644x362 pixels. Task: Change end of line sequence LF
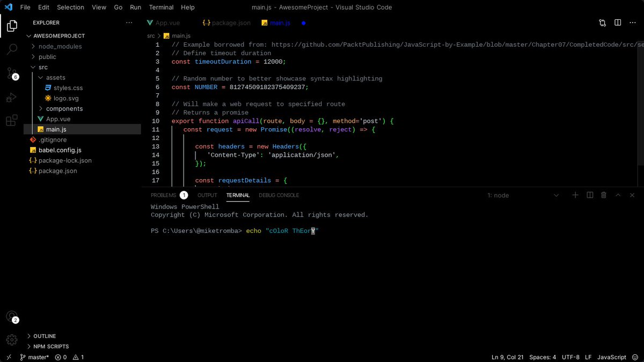[x=588, y=357]
